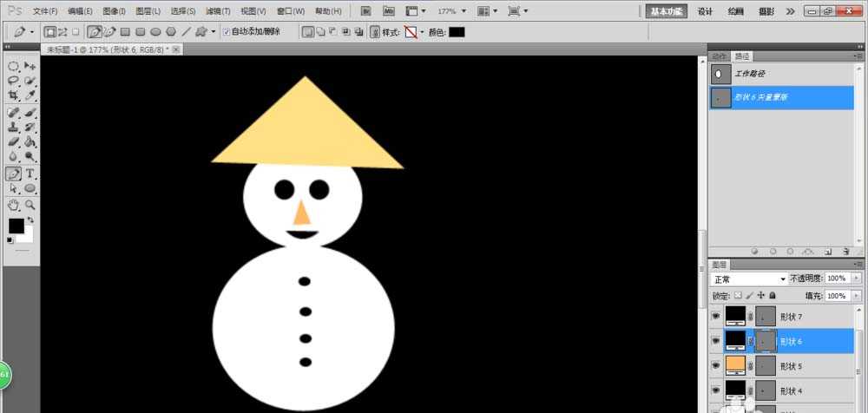Toggle the 自动添加/删除 checkbox
868x413 pixels.
[227, 32]
